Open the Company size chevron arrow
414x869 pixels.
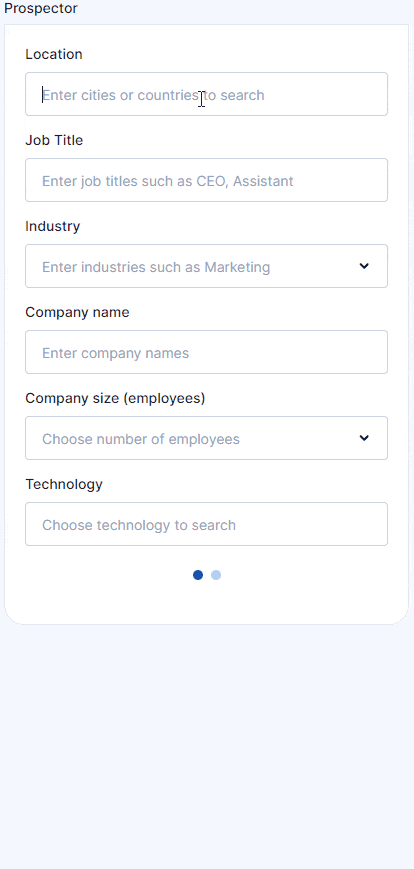[x=364, y=438]
